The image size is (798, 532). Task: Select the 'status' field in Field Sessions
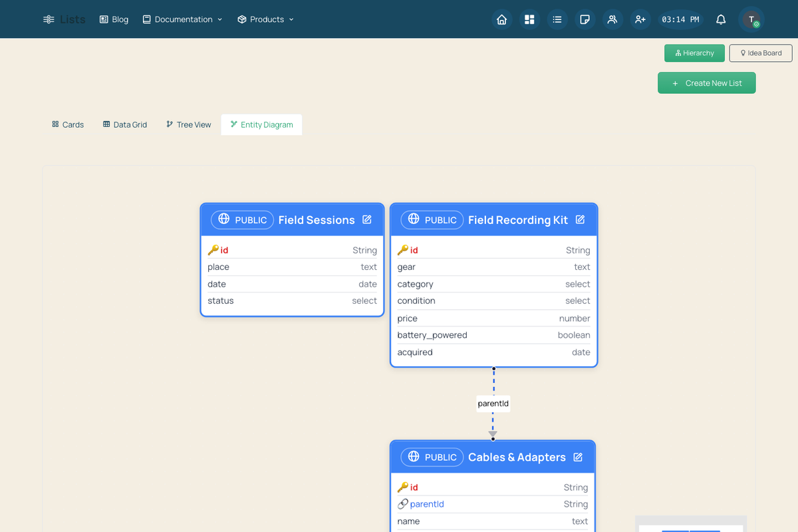(x=293, y=301)
